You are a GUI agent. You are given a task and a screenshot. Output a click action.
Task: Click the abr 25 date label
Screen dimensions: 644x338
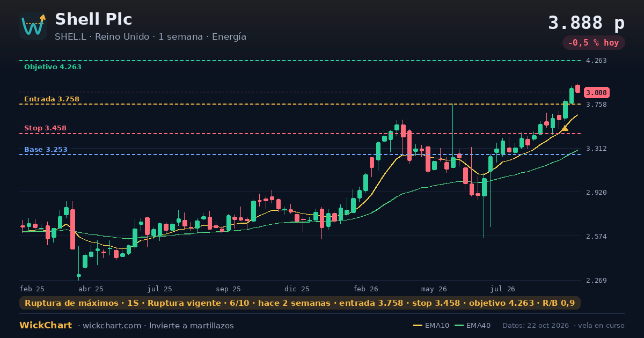click(91, 289)
